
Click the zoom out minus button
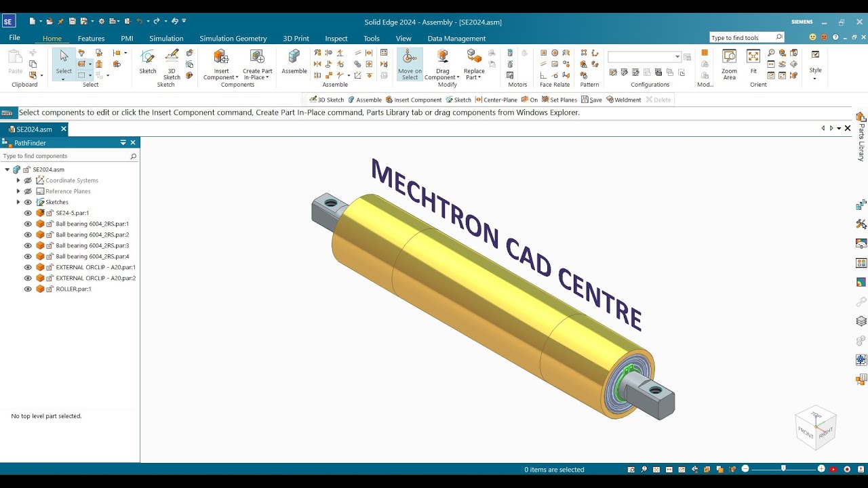tap(745, 469)
